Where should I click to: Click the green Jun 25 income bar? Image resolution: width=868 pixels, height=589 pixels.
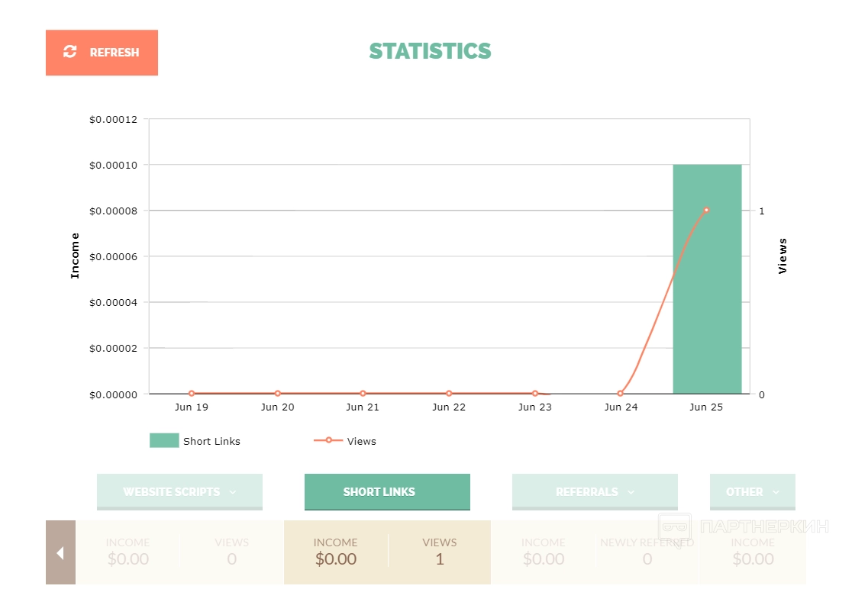click(x=707, y=305)
